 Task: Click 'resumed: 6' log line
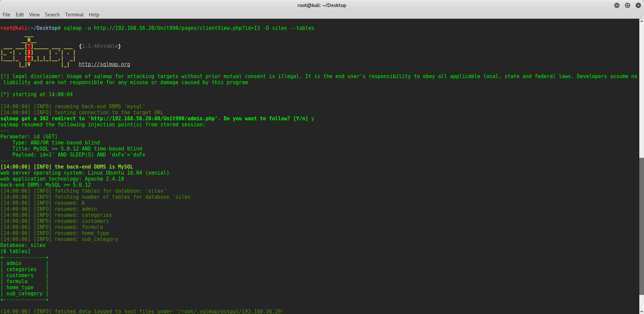(43, 203)
